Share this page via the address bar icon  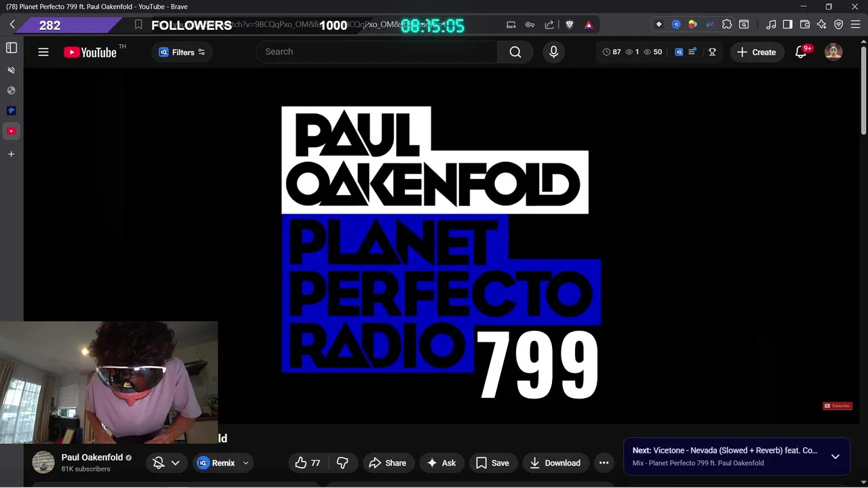tap(549, 24)
